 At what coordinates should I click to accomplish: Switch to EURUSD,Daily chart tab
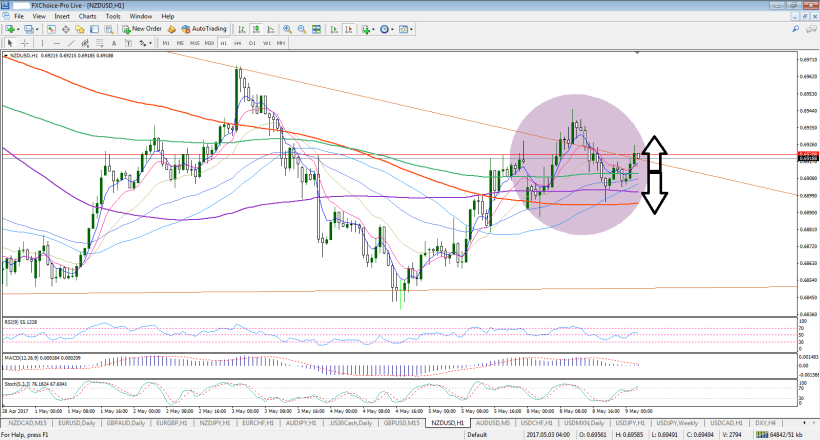click(77, 423)
